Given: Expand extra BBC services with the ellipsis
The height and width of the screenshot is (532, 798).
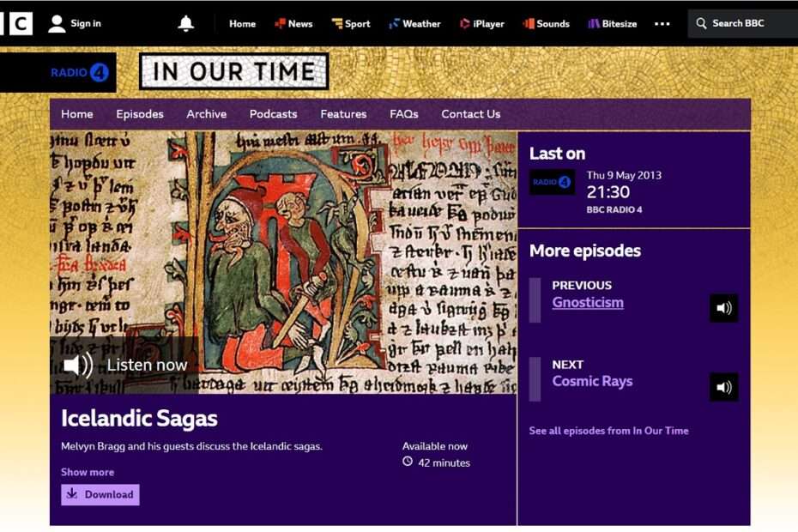Looking at the screenshot, I should tap(662, 23).
